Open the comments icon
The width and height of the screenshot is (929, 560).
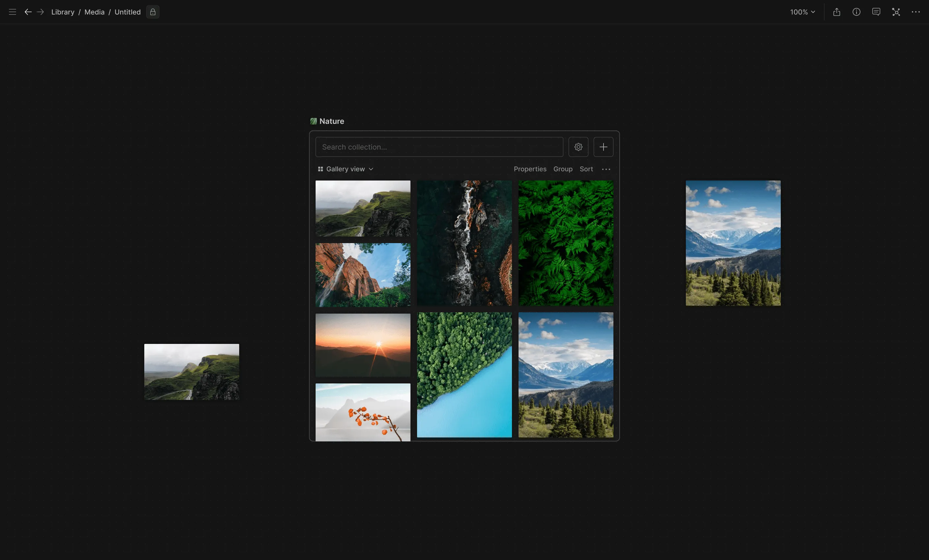876,12
